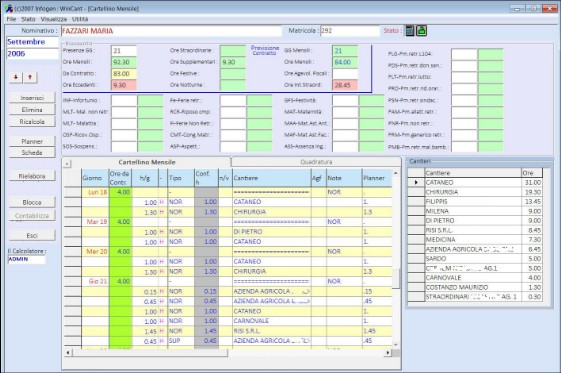Click the Giorno column header
The height and width of the screenshot is (373, 561).
[x=95, y=178]
